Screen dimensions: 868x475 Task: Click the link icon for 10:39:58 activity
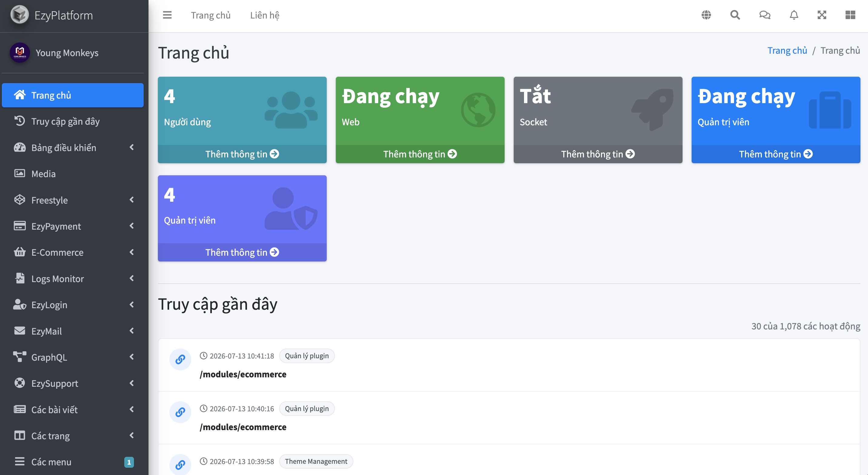(180, 465)
